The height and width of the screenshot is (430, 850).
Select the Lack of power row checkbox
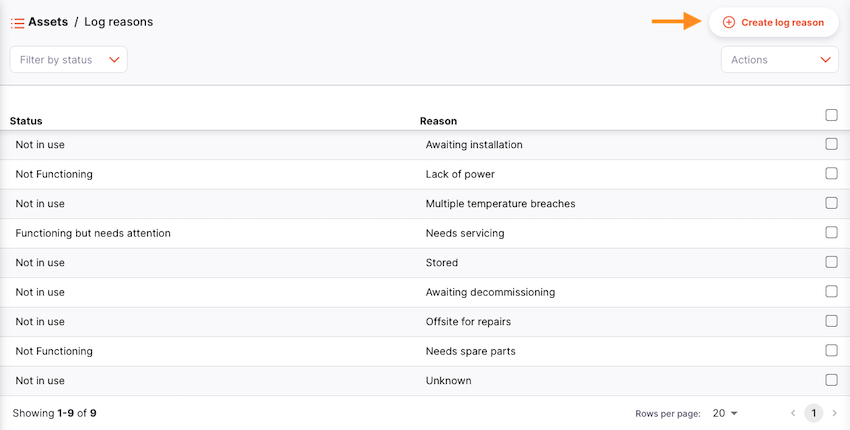click(831, 173)
